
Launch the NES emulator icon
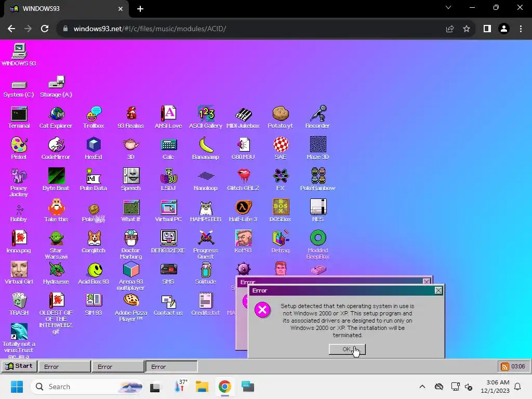318,211
